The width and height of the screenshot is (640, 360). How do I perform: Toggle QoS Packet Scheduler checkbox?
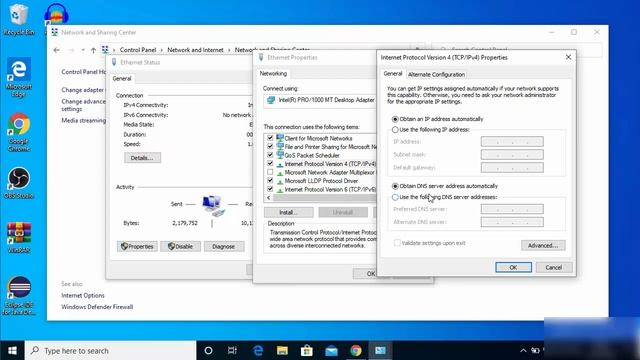[x=270, y=155]
